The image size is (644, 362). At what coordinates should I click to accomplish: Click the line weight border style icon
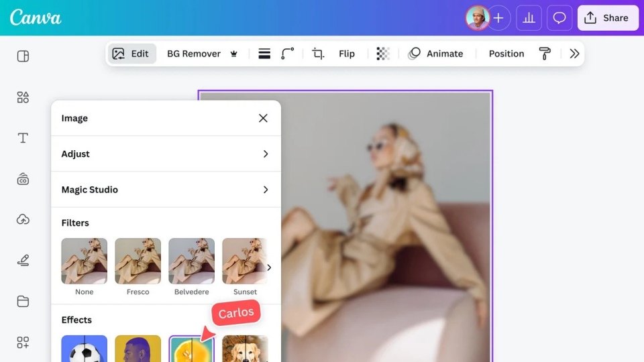coord(264,54)
